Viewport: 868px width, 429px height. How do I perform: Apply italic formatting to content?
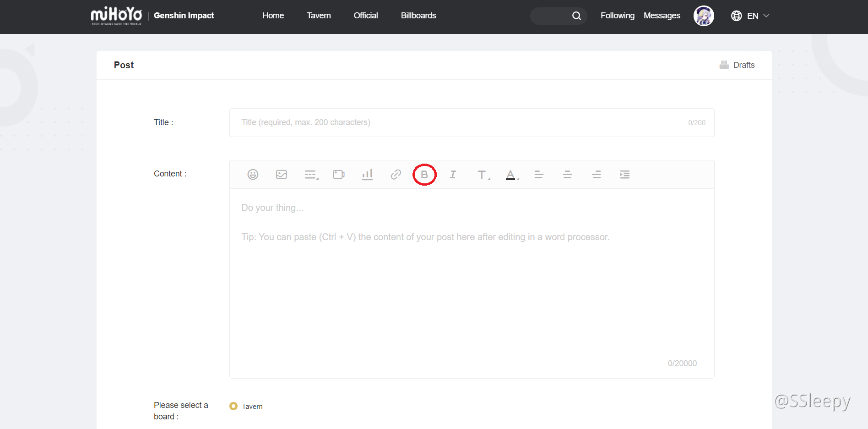(452, 174)
